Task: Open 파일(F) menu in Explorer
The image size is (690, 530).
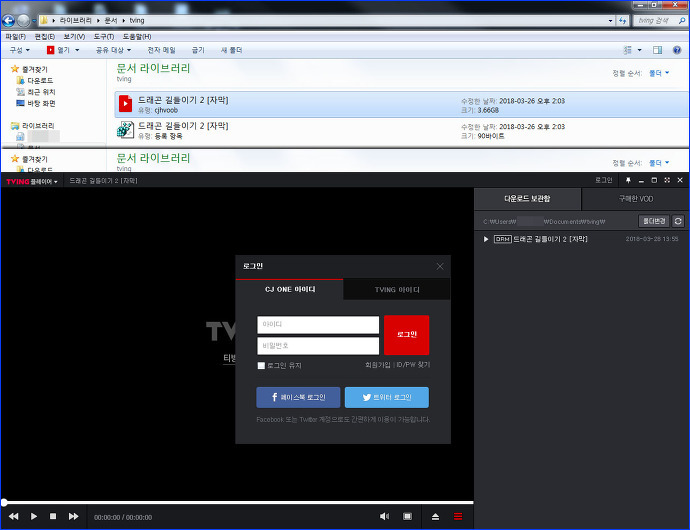Action: click(x=15, y=37)
